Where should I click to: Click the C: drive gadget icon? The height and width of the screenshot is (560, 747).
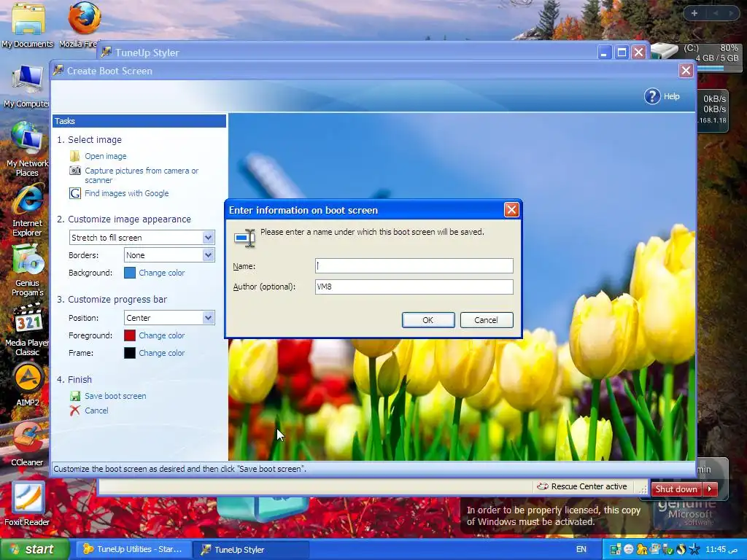point(665,50)
